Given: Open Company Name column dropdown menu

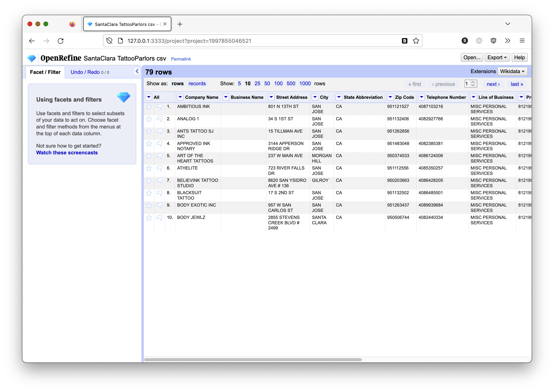Looking at the screenshot, I should coord(180,97).
